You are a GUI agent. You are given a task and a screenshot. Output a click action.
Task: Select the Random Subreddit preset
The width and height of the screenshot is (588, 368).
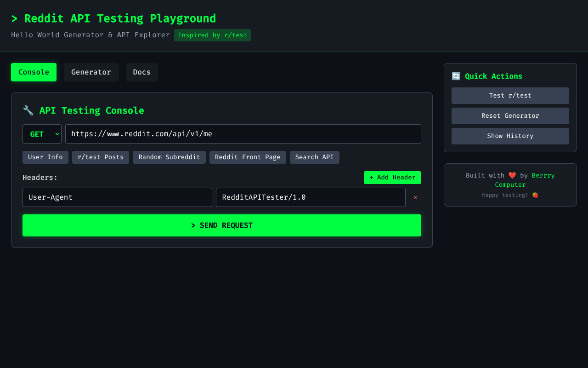(x=169, y=157)
